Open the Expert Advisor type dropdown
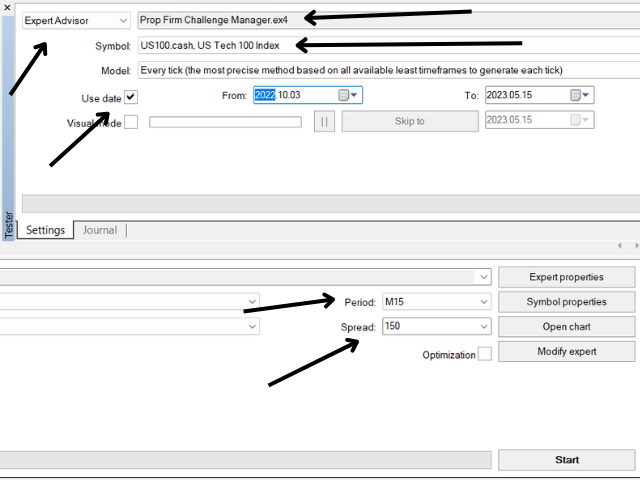The width and height of the screenshot is (640, 480). 76,20
